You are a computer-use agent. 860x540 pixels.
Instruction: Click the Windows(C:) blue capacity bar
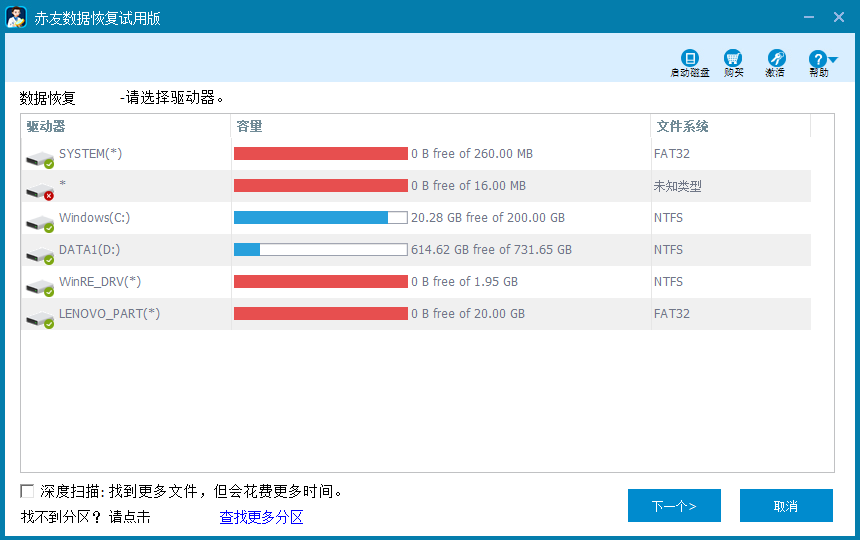311,218
